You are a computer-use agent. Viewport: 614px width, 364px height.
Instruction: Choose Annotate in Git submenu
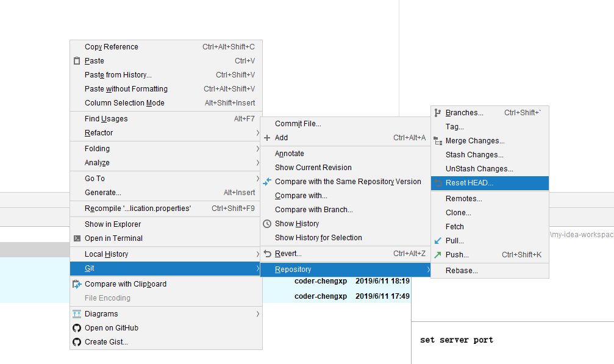345,154
